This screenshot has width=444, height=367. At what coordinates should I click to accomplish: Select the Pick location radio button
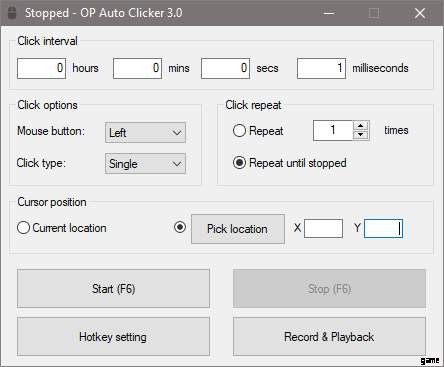click(180, 227)
